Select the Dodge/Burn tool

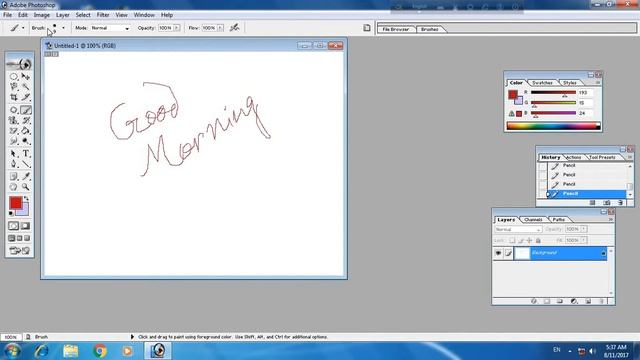coord(26,141)
